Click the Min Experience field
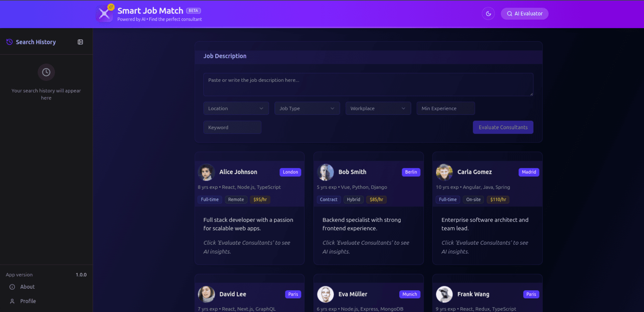The width and height of the screenshot is (644, 312). pos(446,108)
